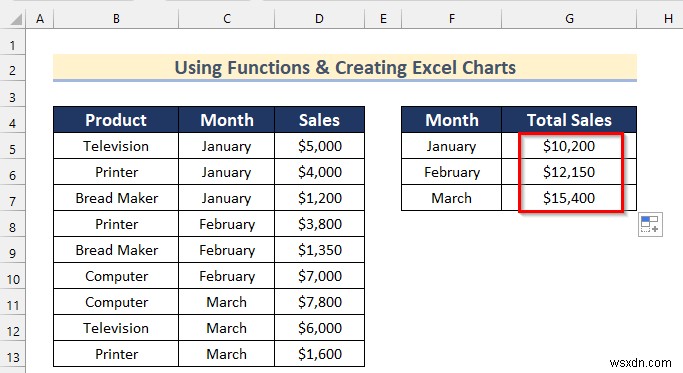
Task: Select column C header
Action: [227, 19]
